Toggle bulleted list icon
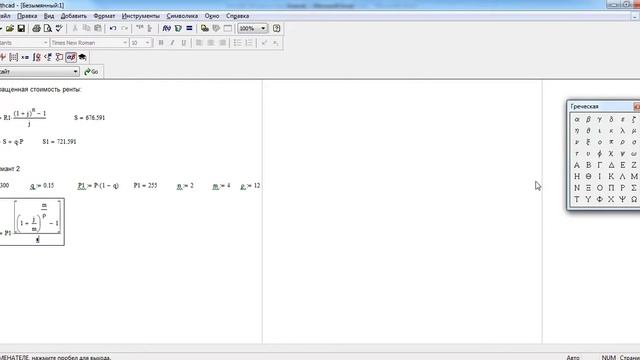 (x=238, y=43)
